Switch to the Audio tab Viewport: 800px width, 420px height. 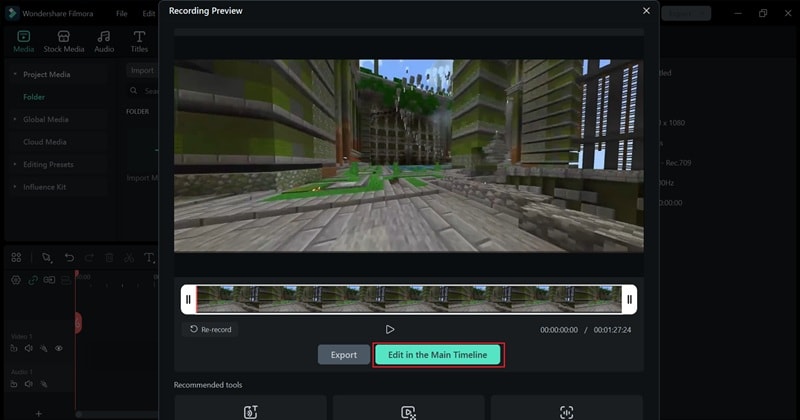click(x=104, y=41)
